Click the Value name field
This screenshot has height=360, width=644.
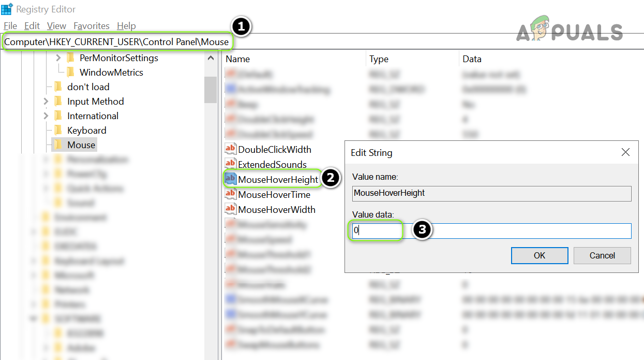click(x=491, y=193)
